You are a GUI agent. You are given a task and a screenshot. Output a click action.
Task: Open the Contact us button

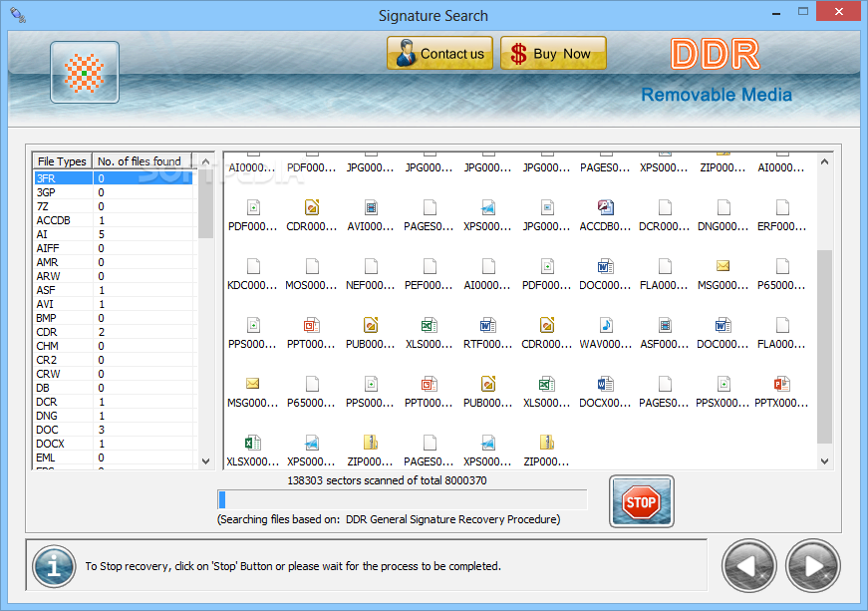coord(440,53)
